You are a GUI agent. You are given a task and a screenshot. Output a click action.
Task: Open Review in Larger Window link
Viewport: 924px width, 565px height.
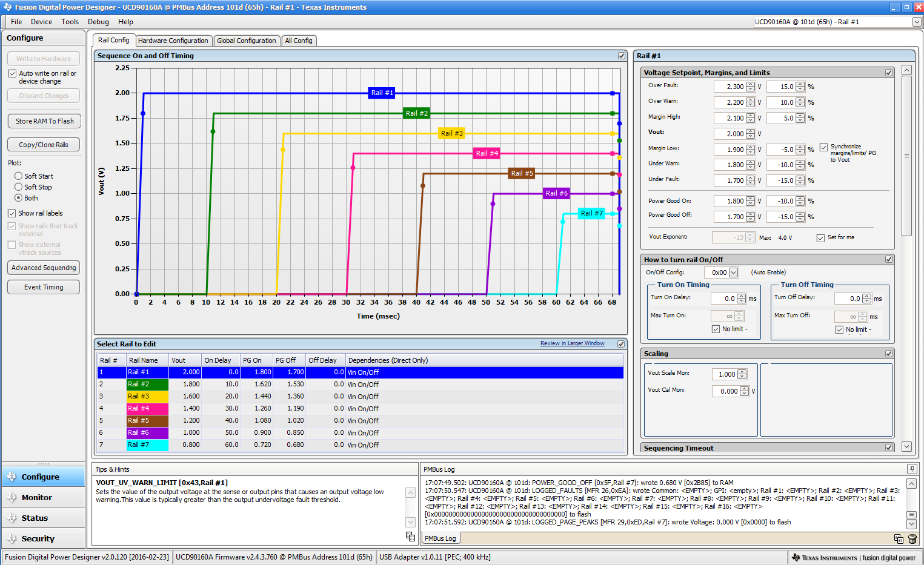point(572,343)
